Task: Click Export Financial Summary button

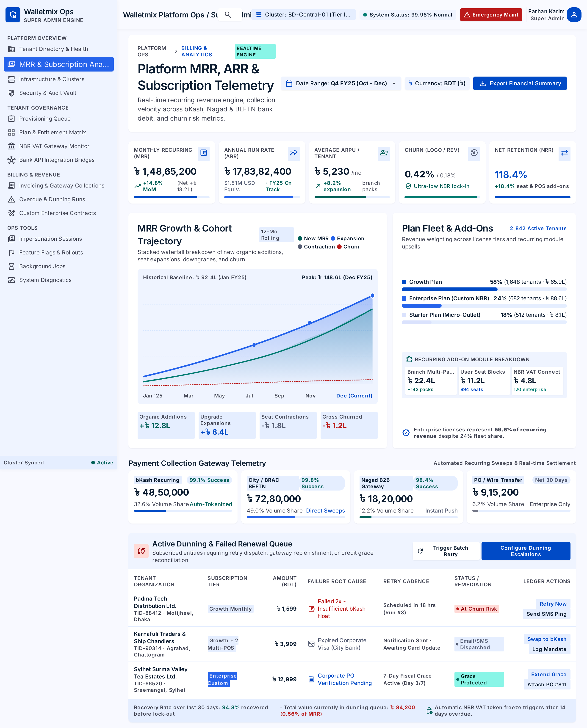Action: (x=520, y=83)
